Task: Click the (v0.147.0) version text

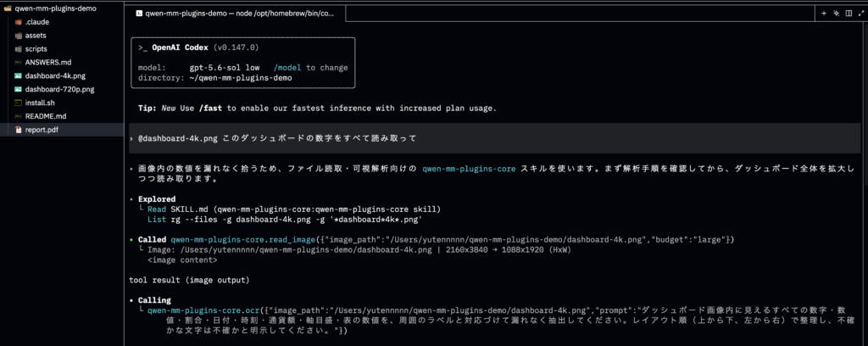Action: (x=236, y=47)
